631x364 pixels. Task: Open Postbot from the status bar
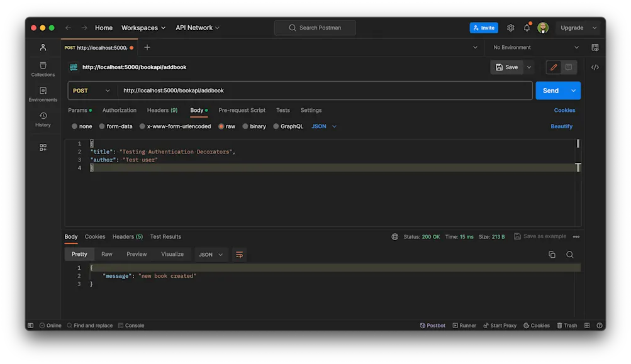click(x=433, y=326)
